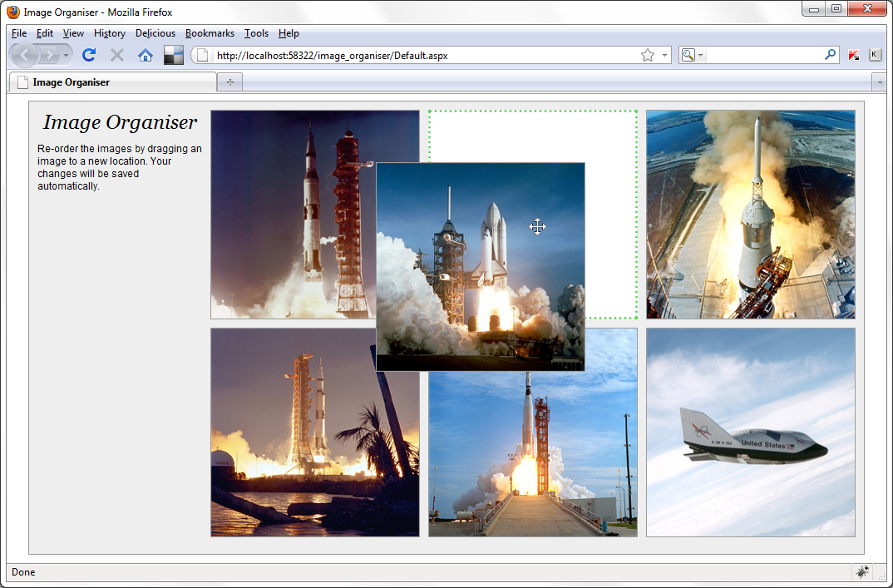The width and height of the screenshot is (893, 588).
Task: Select the X-38 United States spacecraft thumbnail
Action: click(751, 432)
